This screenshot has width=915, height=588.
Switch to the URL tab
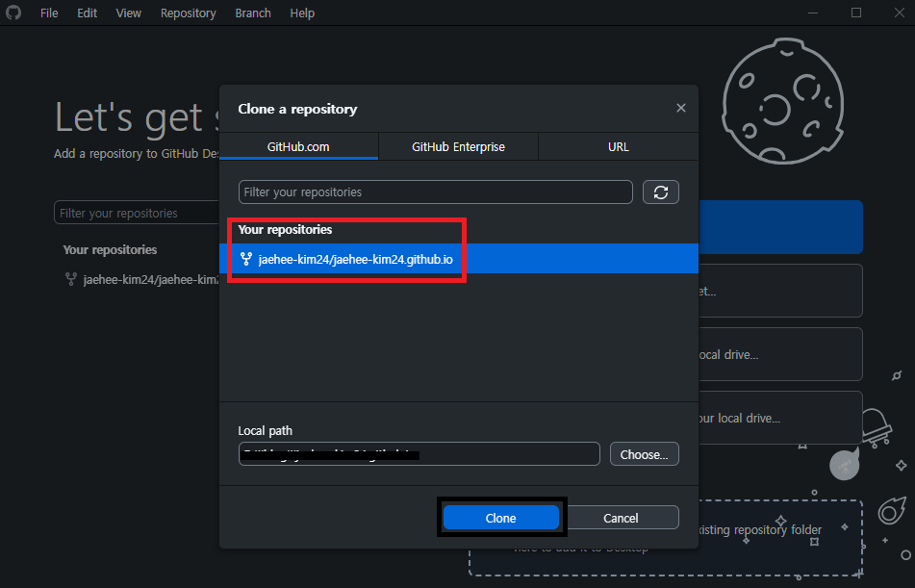619,146
